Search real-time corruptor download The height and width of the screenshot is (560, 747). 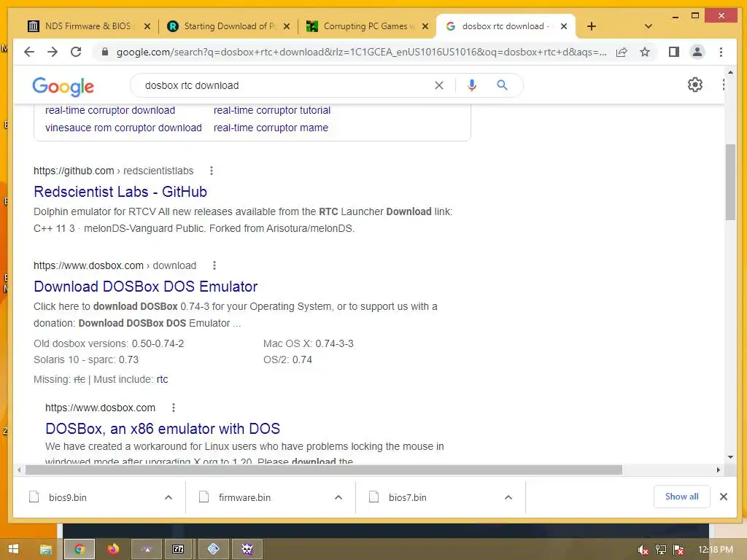pyautogui.click(x=110, y=110)
